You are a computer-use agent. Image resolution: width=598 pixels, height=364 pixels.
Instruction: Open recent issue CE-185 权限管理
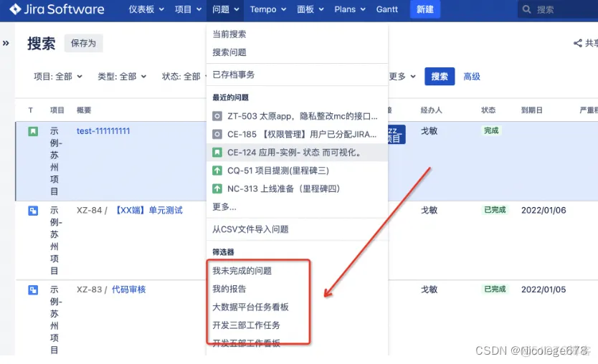tap(297, 134)
